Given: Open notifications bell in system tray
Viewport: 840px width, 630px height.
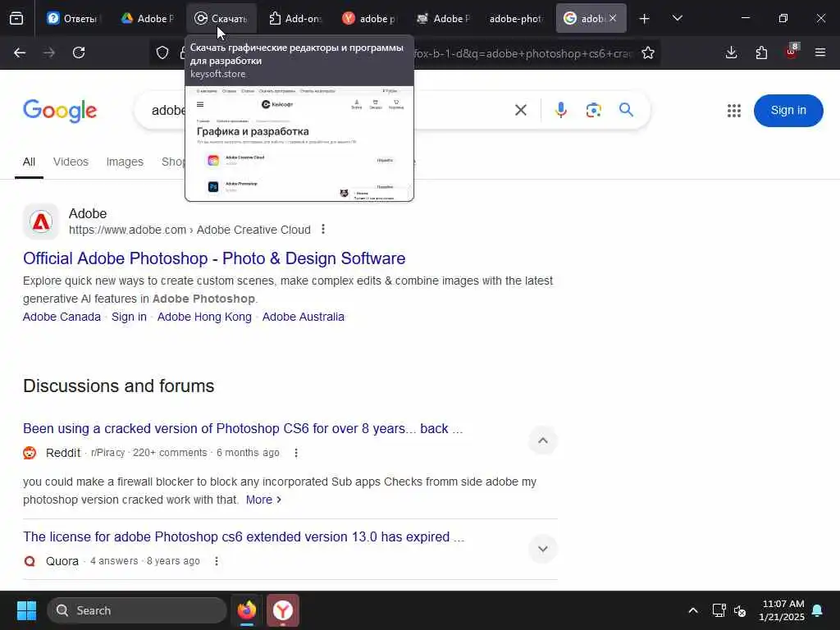Looking at the screenshot, I should coord(818,610).
